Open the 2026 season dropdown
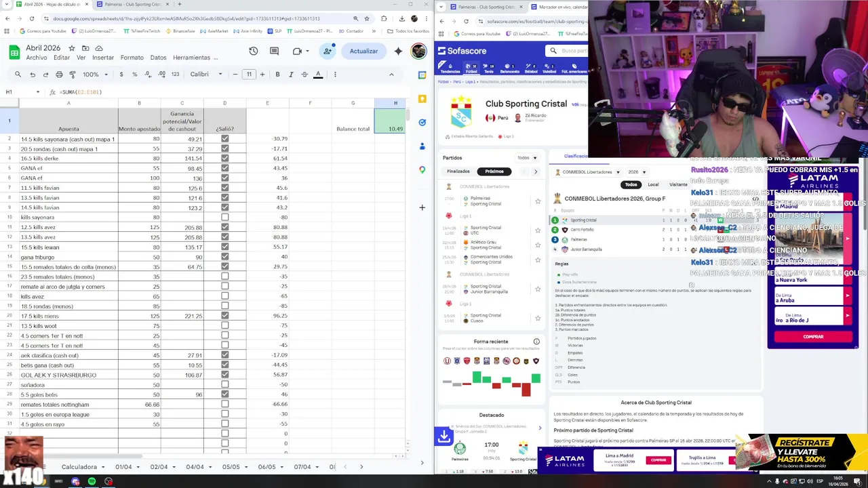This screenshot has height=488, width=868. (636, 172)
